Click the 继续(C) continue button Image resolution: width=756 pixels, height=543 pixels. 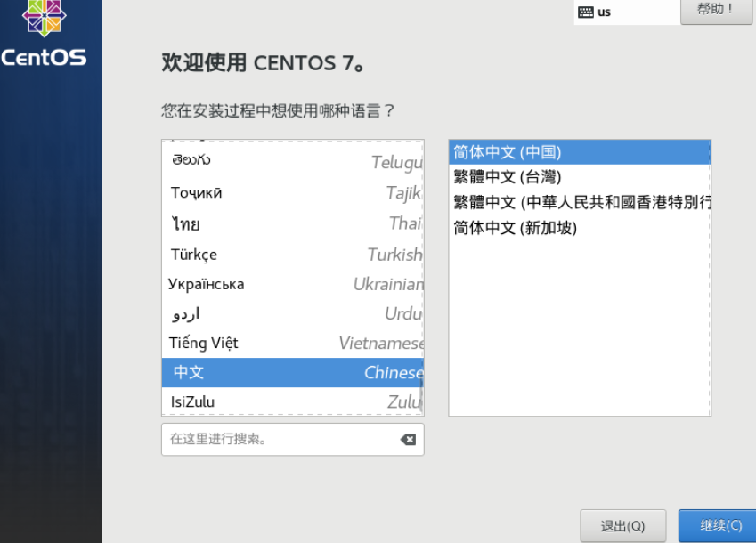click(719, 525)
